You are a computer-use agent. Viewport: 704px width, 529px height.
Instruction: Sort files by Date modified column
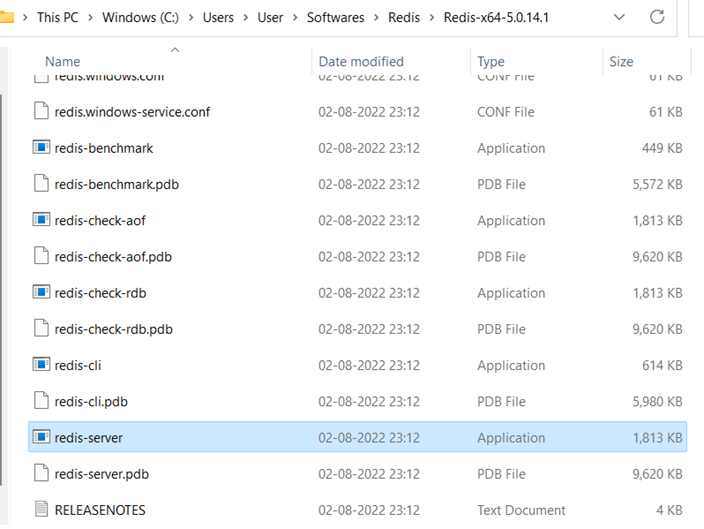pyautogui.click(x=361, y=62)
